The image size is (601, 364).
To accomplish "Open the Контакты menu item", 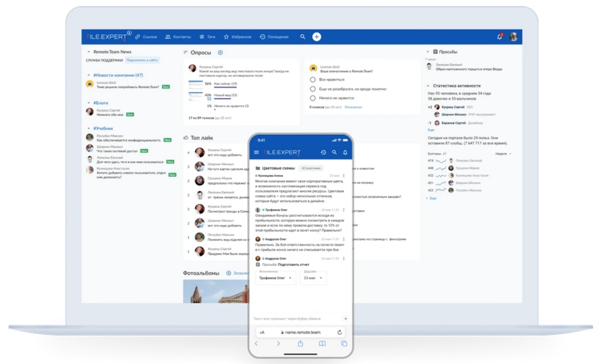I will click(178, 37).
